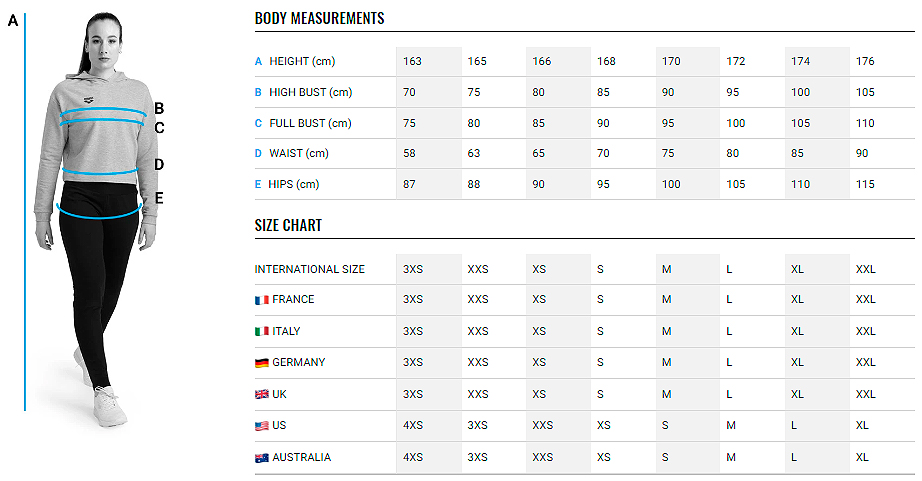Click the Italy flag icon

262,332
